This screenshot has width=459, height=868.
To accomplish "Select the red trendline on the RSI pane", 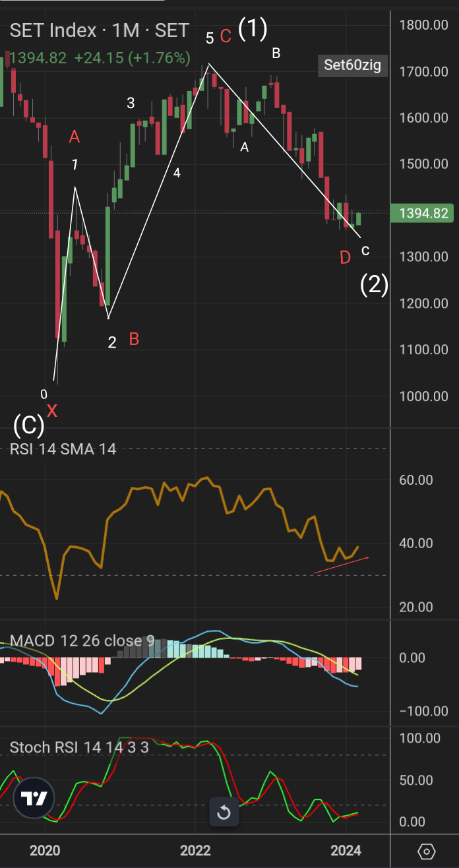I will click(x=340, y=566).
